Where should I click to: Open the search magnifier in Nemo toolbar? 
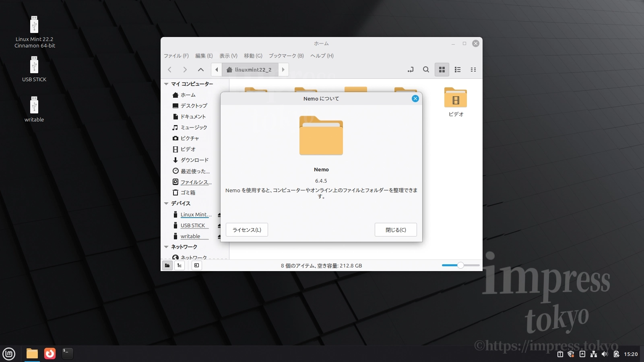[426, 70]
